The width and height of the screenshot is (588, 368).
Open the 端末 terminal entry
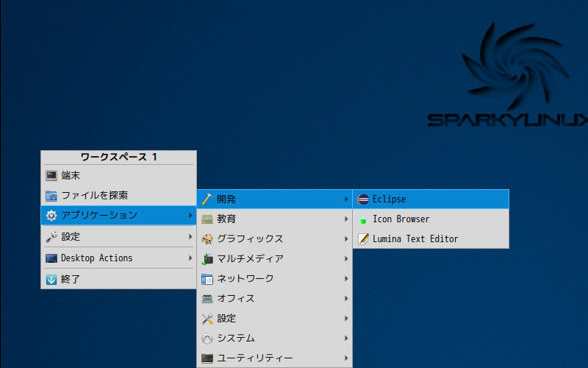point(118,175)
